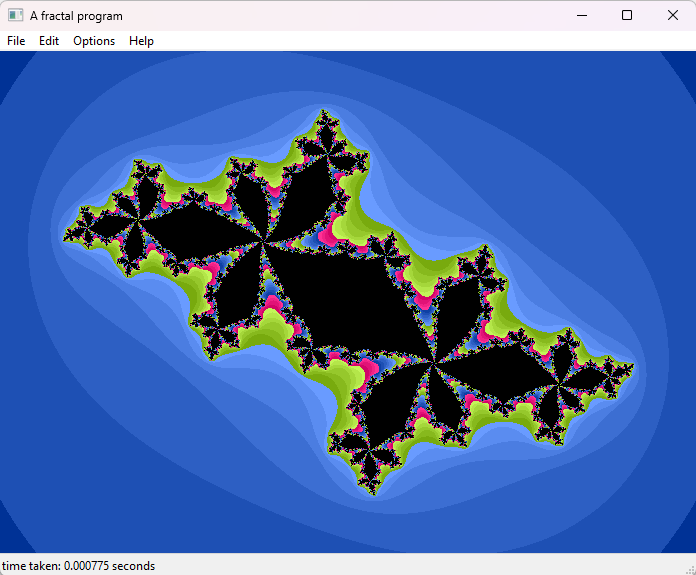
Task: Open the File menu
Action: tap(16, 41)
